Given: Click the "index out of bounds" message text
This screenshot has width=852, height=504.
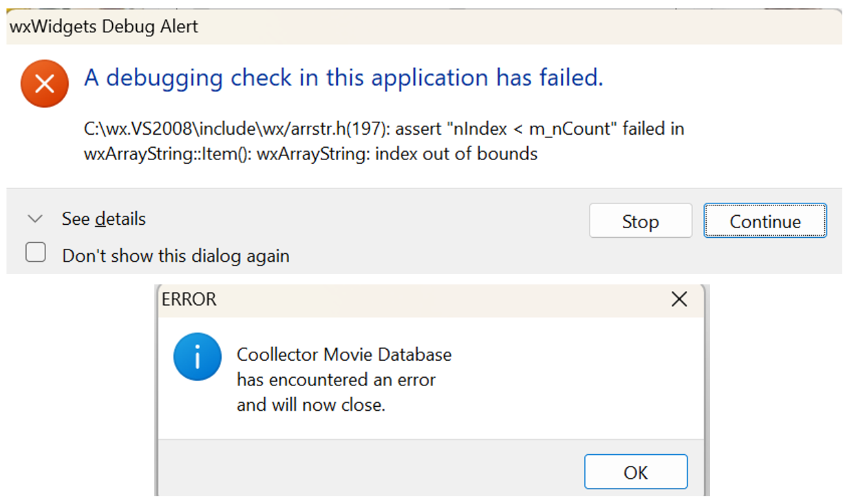Looking at the screenshot, I should pyautogui.click(x=449, y=154).
